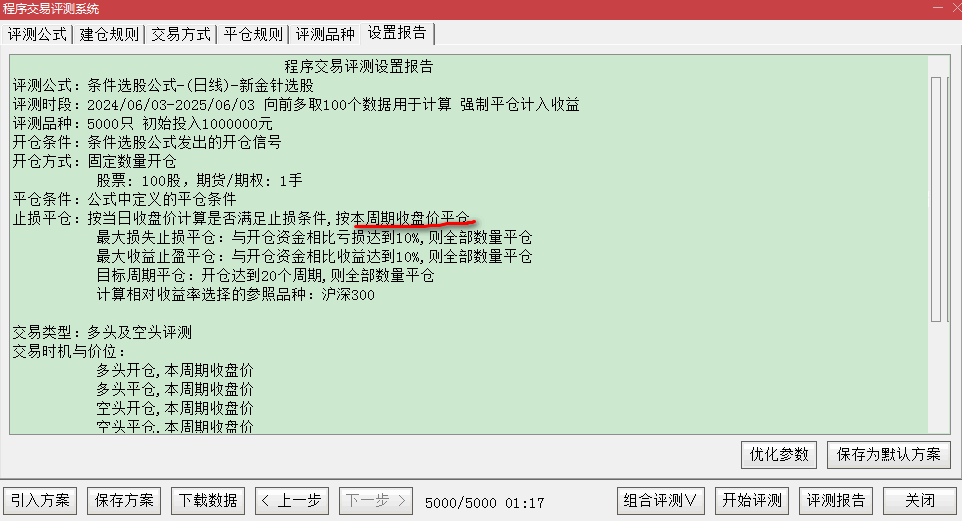The width and height of the screenshot is (962, 521).
Task: Open the 评测报告 button
Action: [836, 501]
